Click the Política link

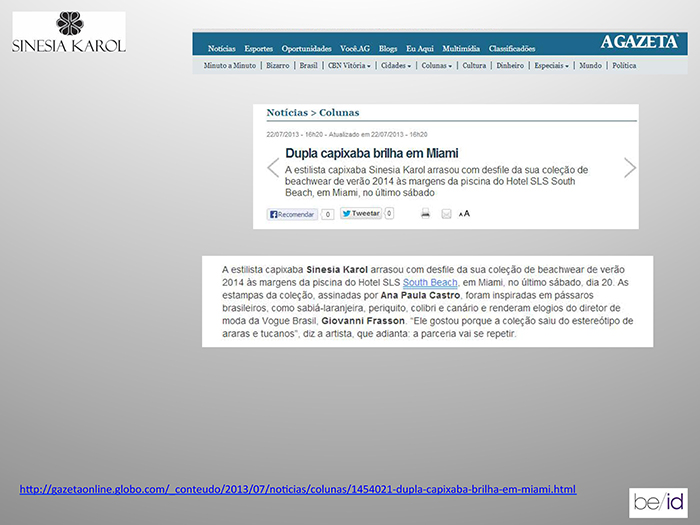(624, 66)
